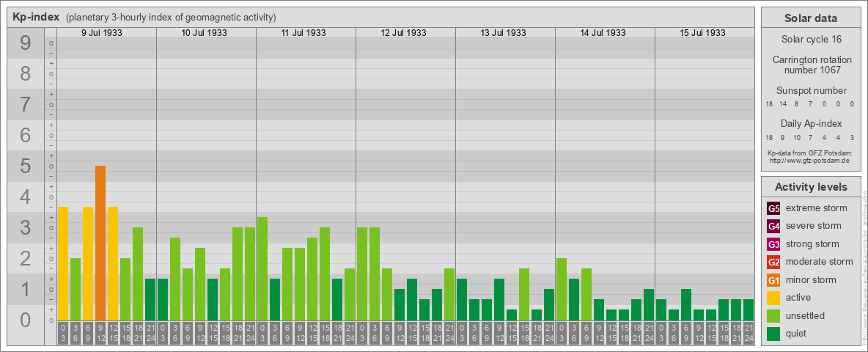Click the '13 Jul 1933' date header
This screenshot has width=868, height=352.
pyautogui.click(x=503, y=33)
